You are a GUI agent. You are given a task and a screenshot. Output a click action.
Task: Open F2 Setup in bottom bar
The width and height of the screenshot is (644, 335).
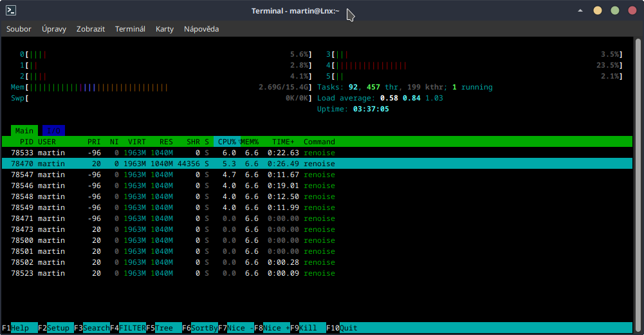tap(60, 328)
